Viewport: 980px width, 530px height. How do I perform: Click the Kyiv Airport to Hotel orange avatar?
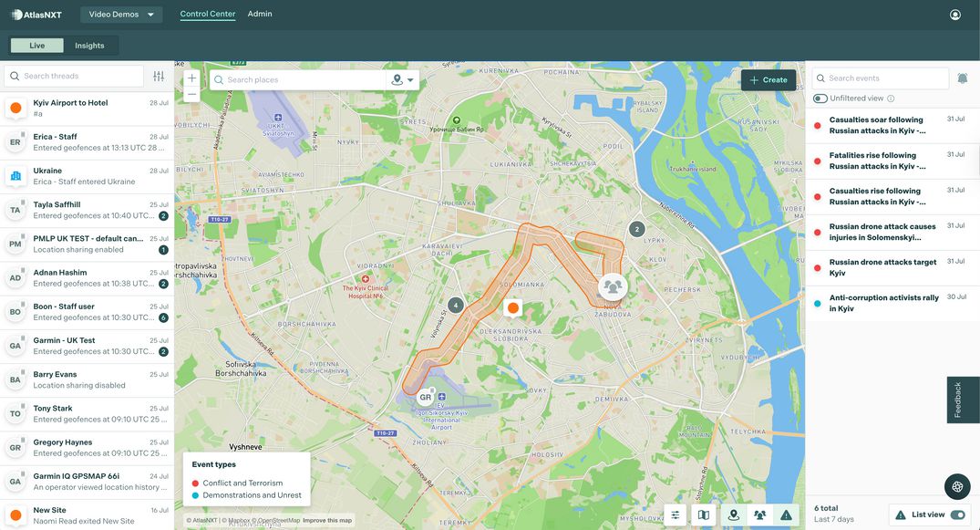(15, 108)
